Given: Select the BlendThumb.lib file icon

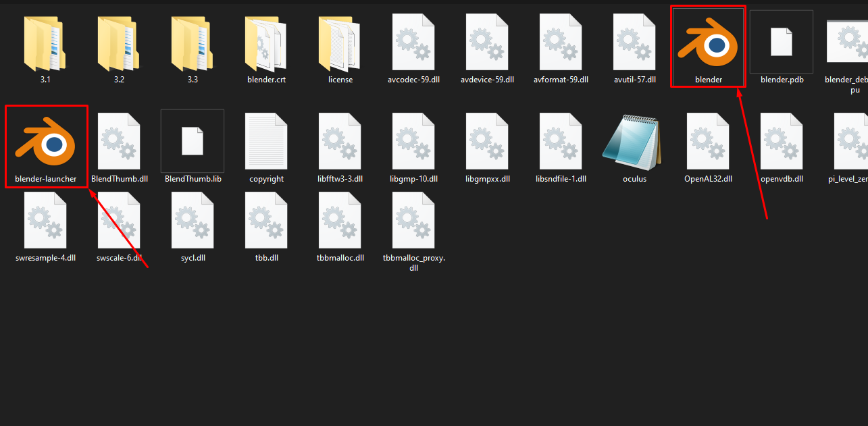Looking at the screenshot, I should click(193, 141).
